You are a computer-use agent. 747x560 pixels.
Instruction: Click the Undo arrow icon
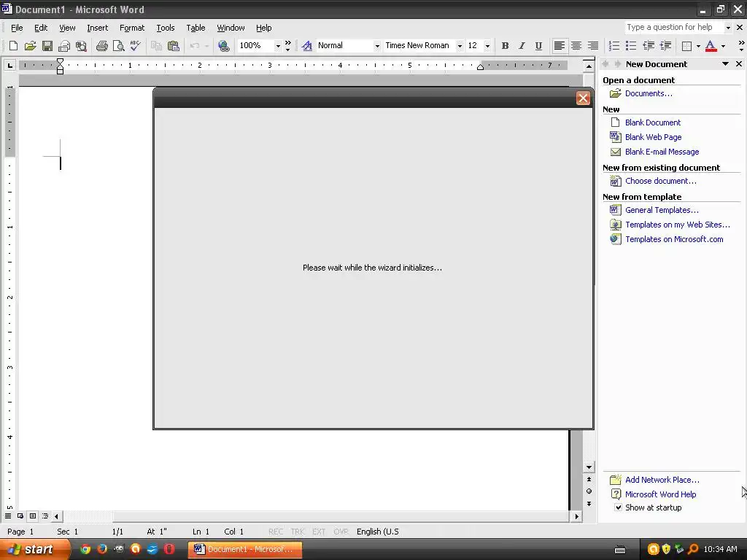[194, 46]
